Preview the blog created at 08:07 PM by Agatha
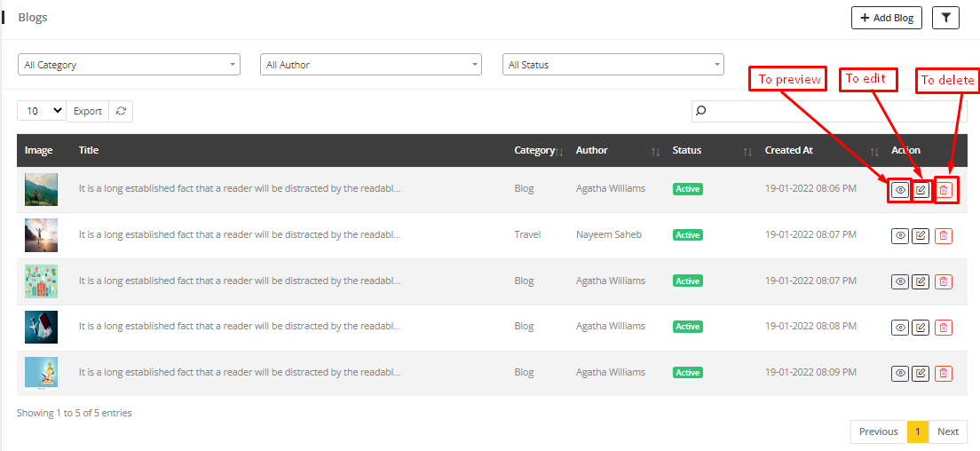The width and height of the screenshot is (980, 451). 900,281
